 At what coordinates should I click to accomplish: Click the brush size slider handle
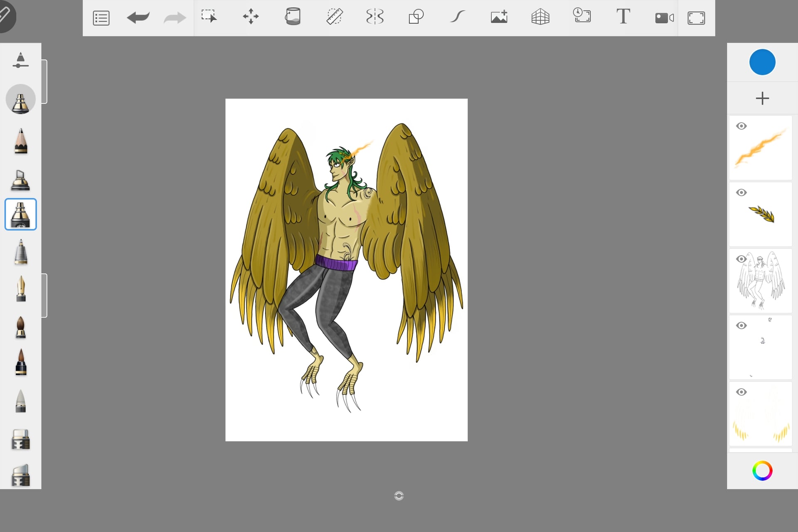click(x=44, y=81)
